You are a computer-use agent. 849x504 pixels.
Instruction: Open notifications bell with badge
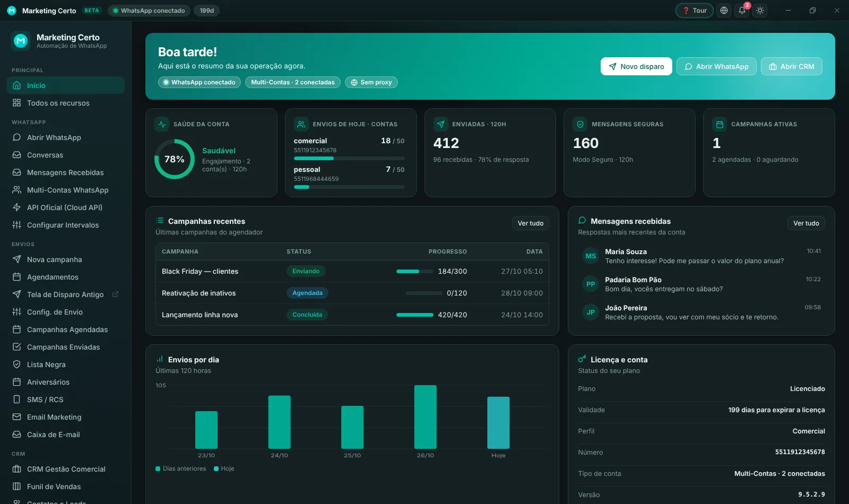742,11
